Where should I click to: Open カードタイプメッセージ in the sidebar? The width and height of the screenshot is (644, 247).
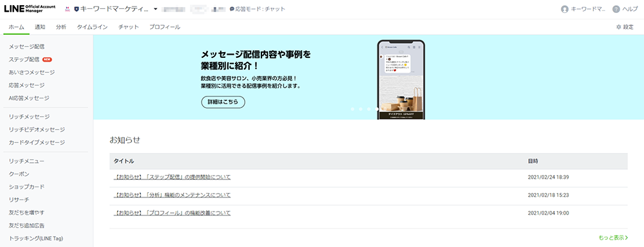37,143
